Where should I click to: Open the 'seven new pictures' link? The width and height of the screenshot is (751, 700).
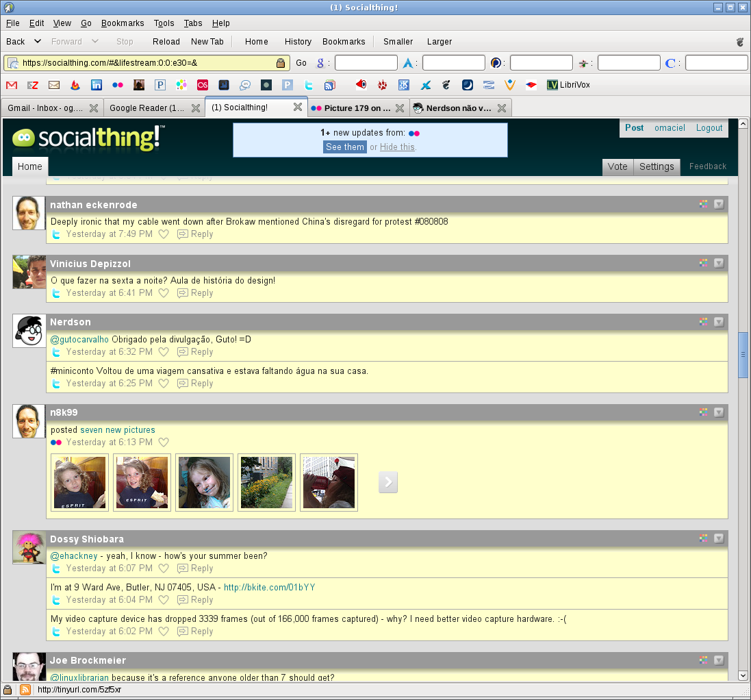[118, 430]
